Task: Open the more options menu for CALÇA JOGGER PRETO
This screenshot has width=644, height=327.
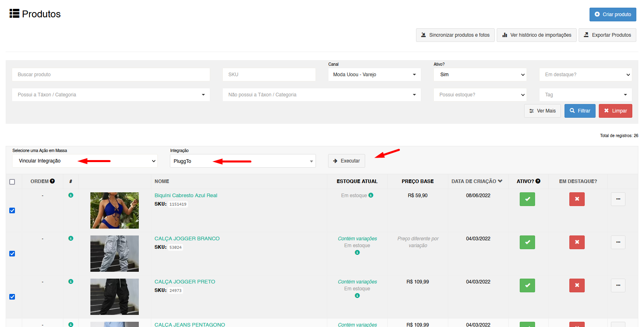Action: [x=618, y=285]
